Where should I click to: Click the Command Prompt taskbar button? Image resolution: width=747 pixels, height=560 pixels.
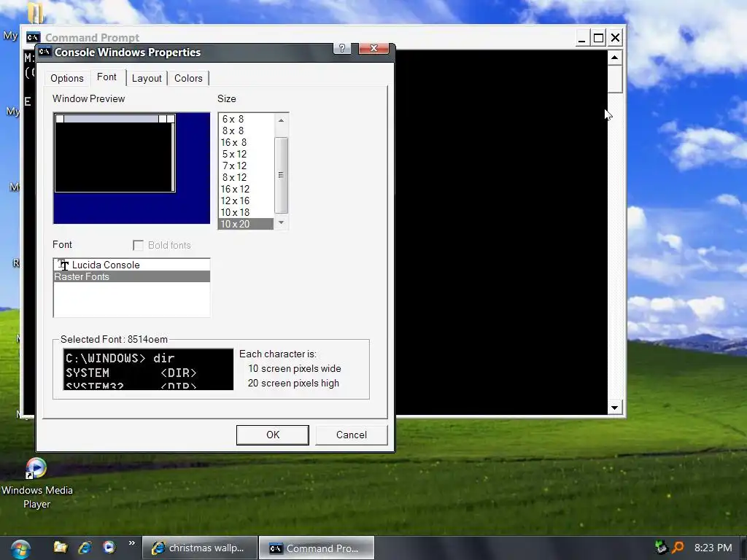click(317, 548)
